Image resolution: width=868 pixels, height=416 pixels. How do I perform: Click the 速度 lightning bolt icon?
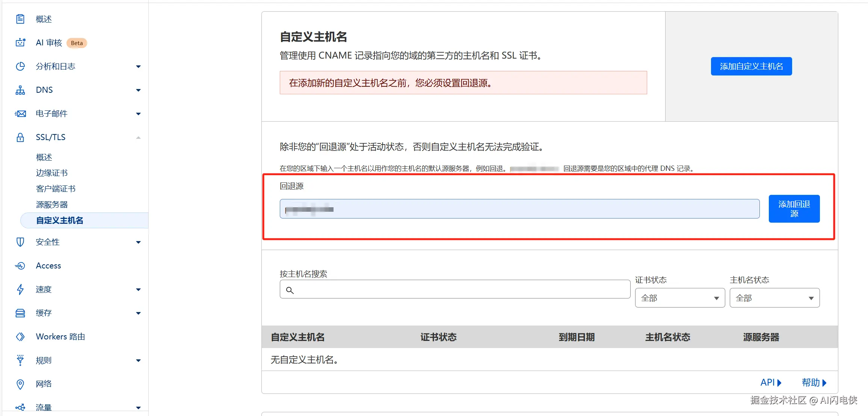click(x=20, y=289)
